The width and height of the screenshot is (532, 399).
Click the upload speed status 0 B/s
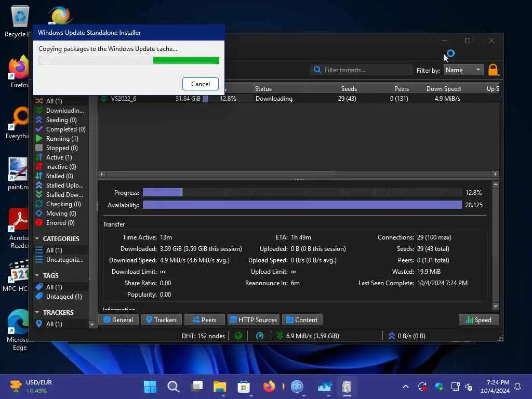tap(406, 336)
